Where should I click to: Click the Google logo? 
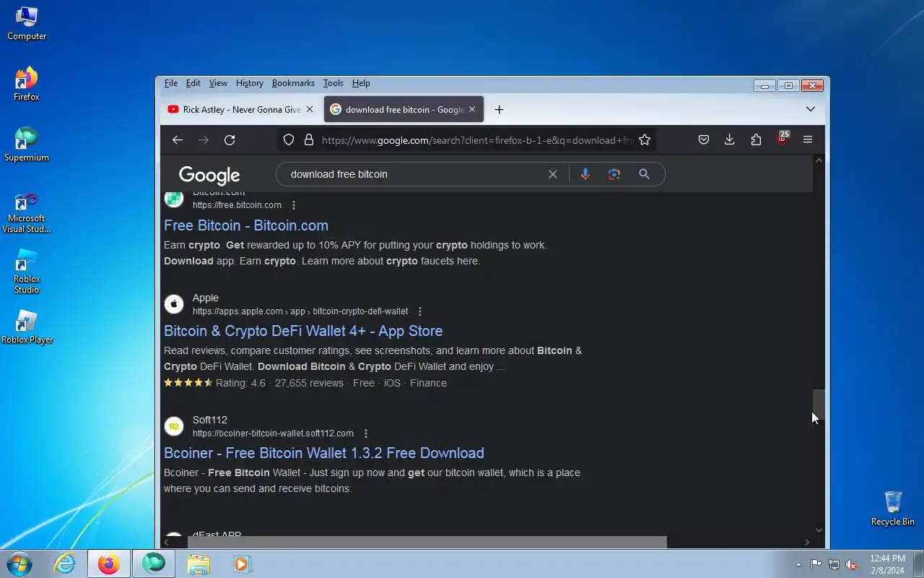(209, 175)
